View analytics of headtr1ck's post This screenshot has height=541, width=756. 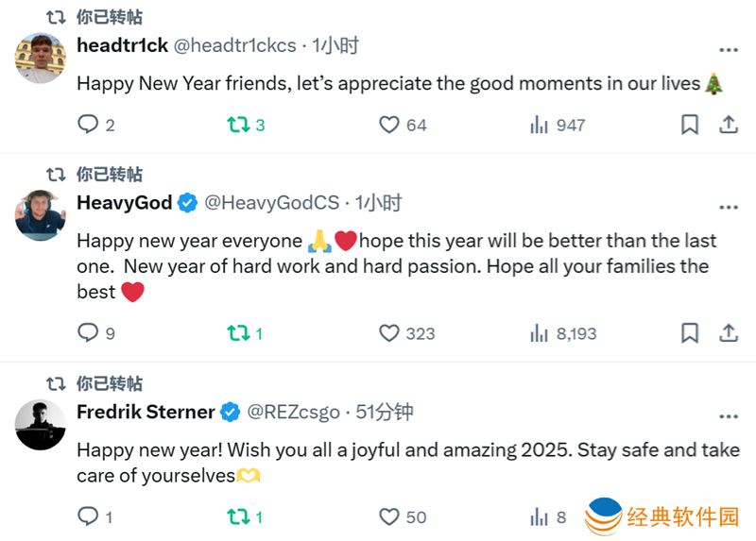pyautogui.click(x=540, y=125)
